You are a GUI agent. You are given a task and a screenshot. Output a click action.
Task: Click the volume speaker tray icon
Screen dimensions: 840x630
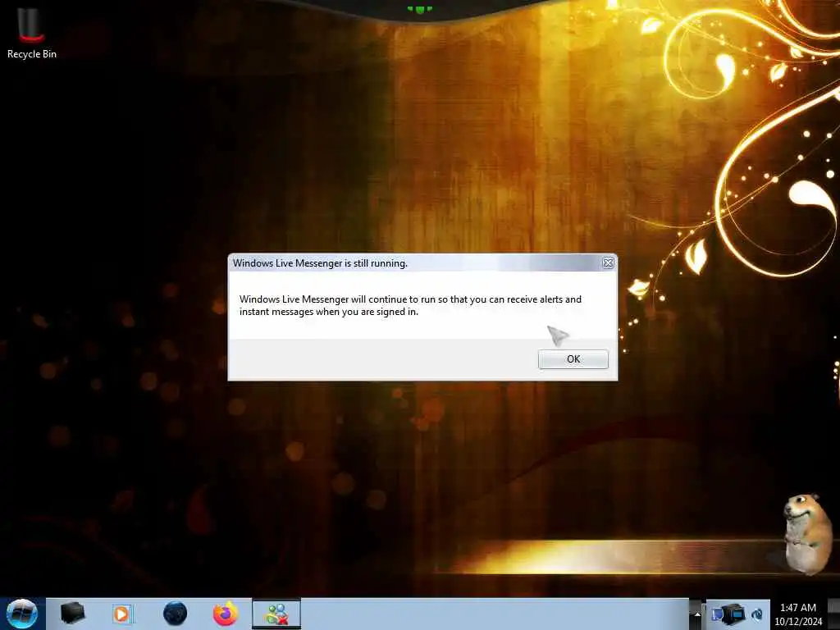click(757, 614)
